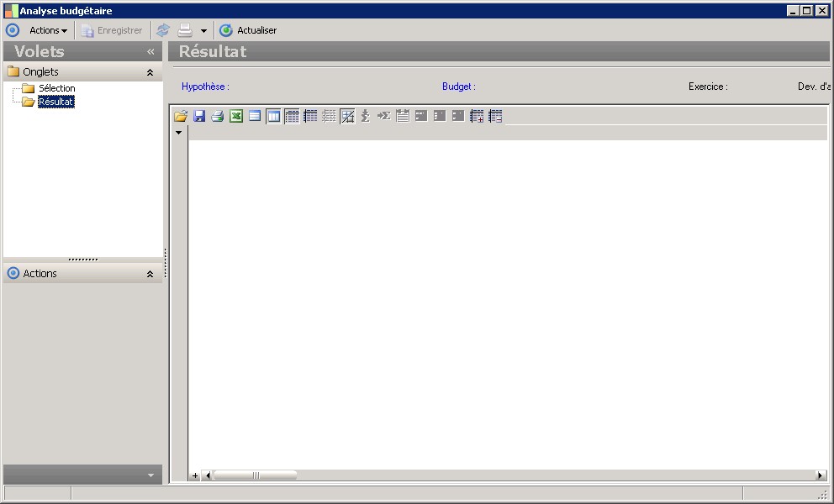
Task: Click grid icon with red plus sign
Action: (477, 116)
